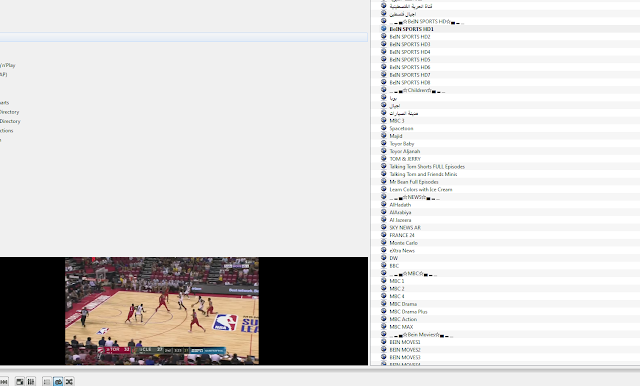
Task: Skip to the next media item
Action: tap(4, 382)
